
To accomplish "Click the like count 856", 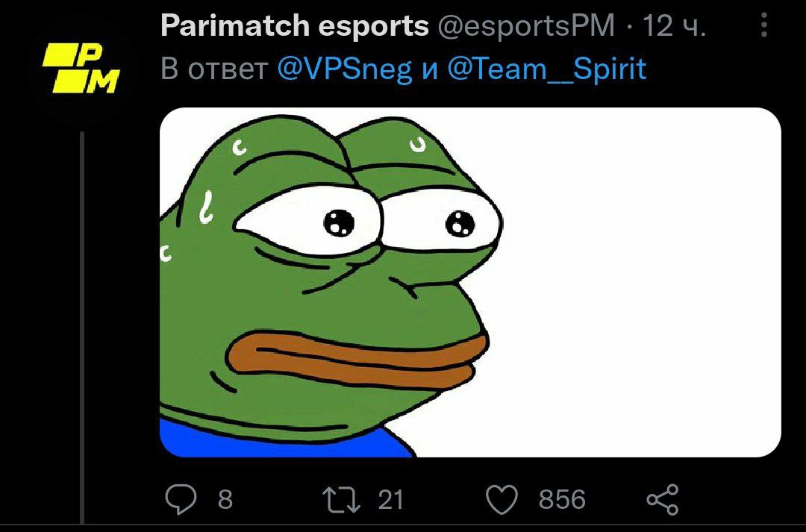I will click(562, 500).
